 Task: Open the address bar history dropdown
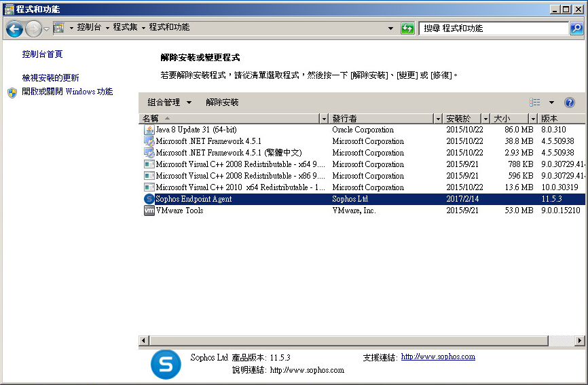click(390, 28)
